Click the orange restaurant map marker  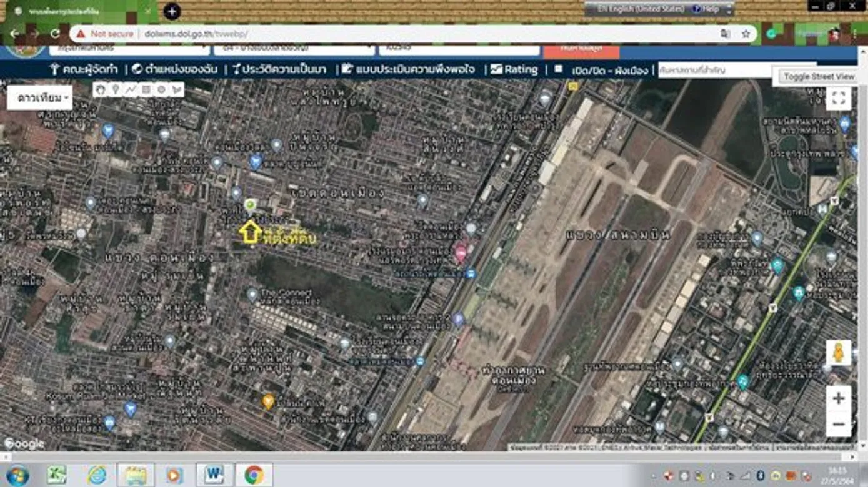tap(268, 401)
